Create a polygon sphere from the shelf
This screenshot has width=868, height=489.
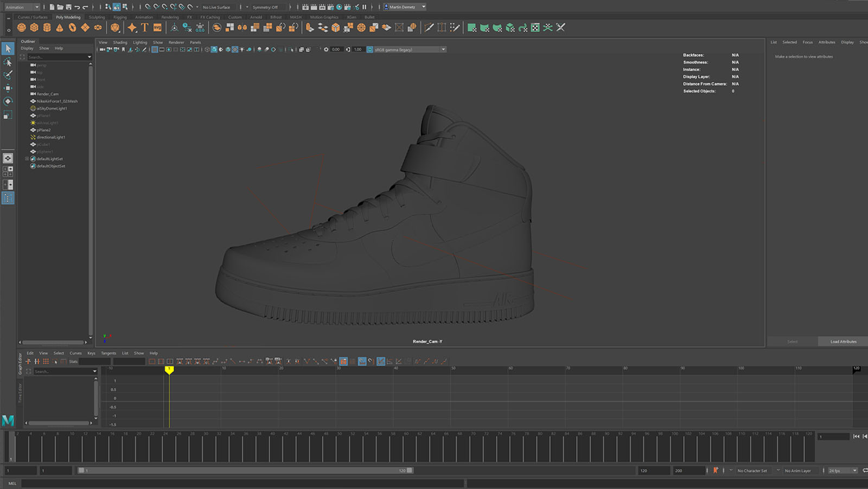point(22,28)
